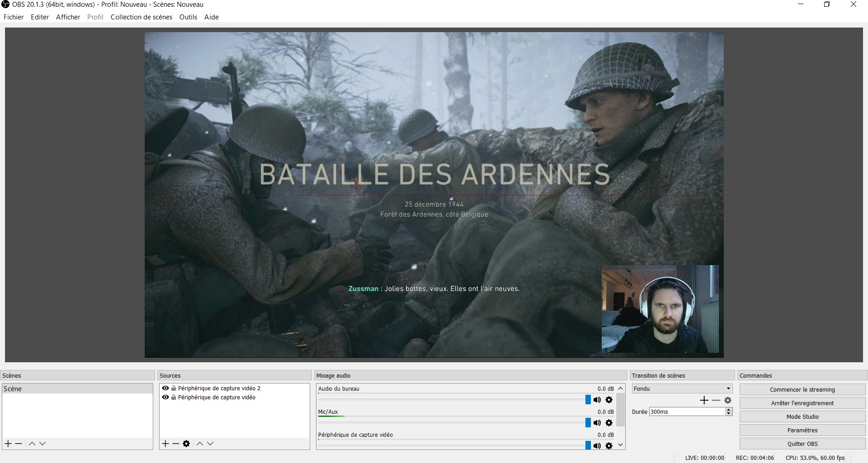Open Périphérique de capture vidéo audio gear
The image size is (868, 463).
click(x=609, y=446)
